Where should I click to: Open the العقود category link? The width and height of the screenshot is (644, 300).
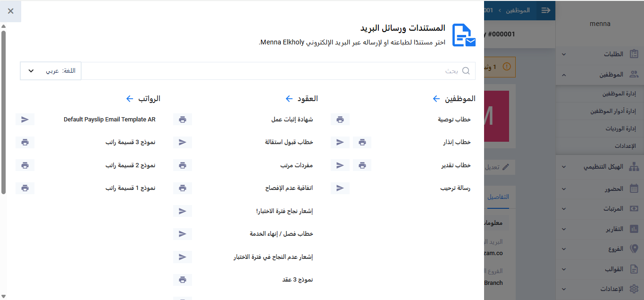pyautogui.click(x=302, y=99)
